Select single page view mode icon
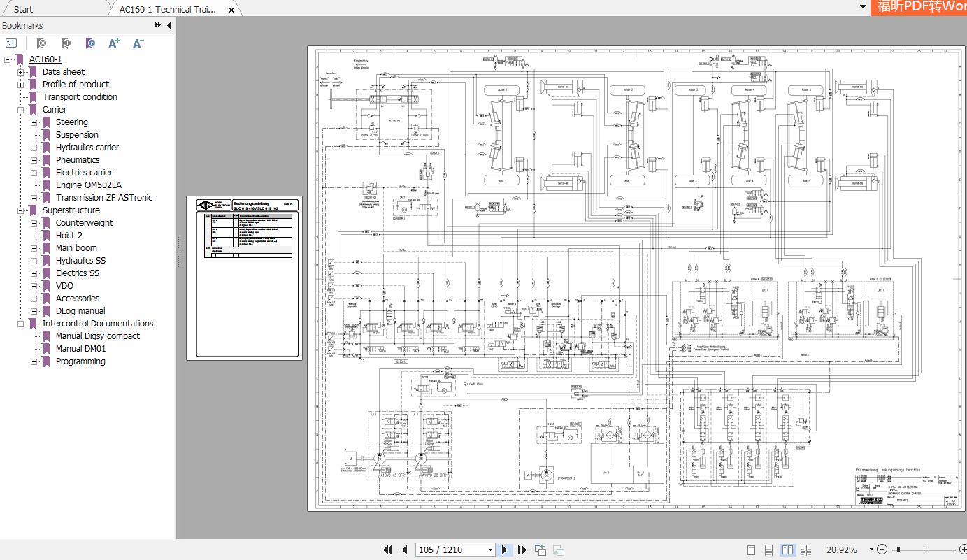The height and width of the screenshot is (560, 967). point(752,550)
